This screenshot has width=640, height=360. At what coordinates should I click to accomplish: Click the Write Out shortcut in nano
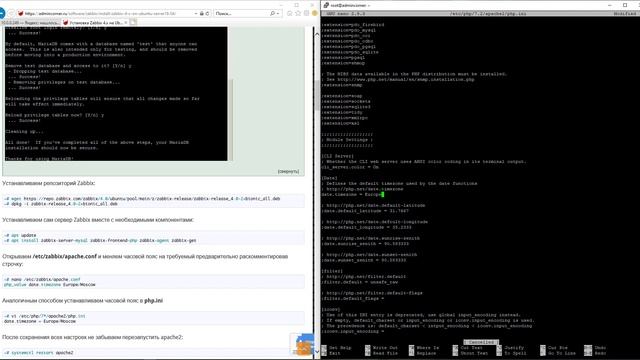coord(381,348)
